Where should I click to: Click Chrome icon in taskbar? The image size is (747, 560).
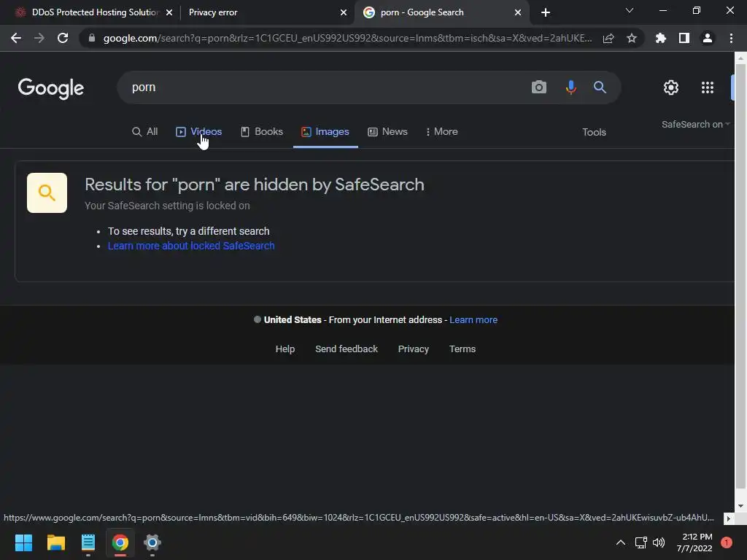120,542
